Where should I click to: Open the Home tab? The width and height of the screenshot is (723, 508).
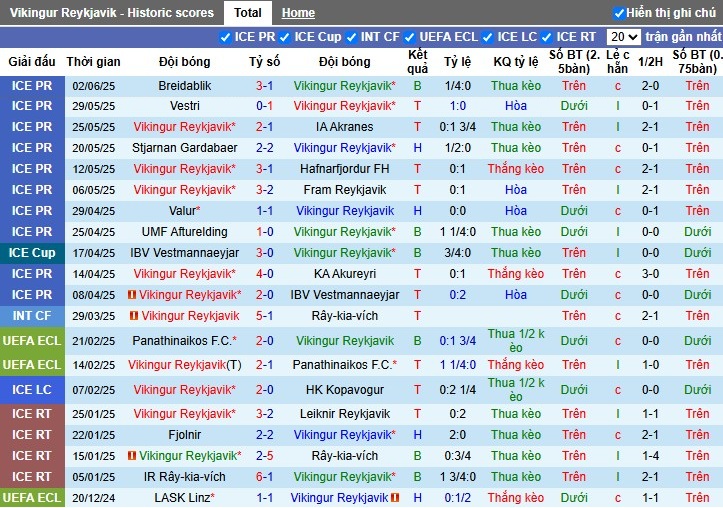pyautogui.click(x=298, y=13)
